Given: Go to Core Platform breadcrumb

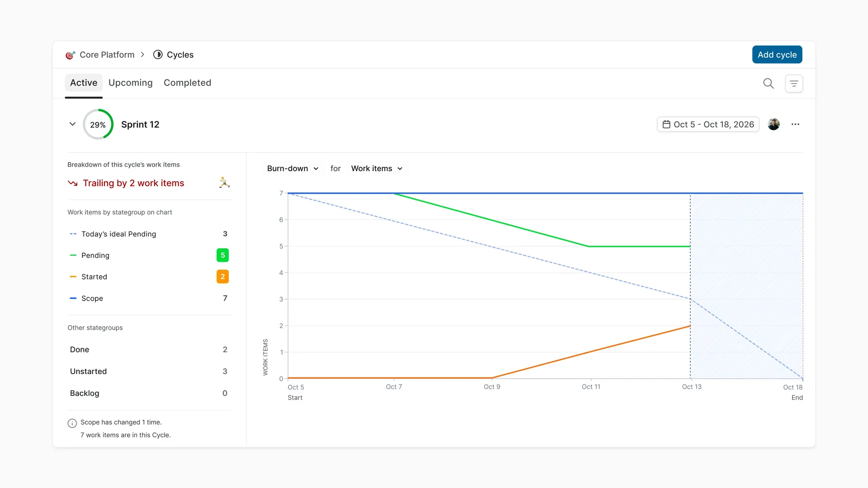Looking at the screenshot, I should click(107, 55).
